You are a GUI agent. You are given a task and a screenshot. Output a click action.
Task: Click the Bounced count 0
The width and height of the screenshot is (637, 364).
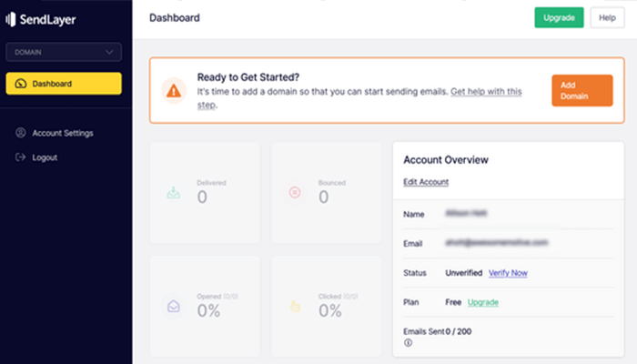click(323, 197)
